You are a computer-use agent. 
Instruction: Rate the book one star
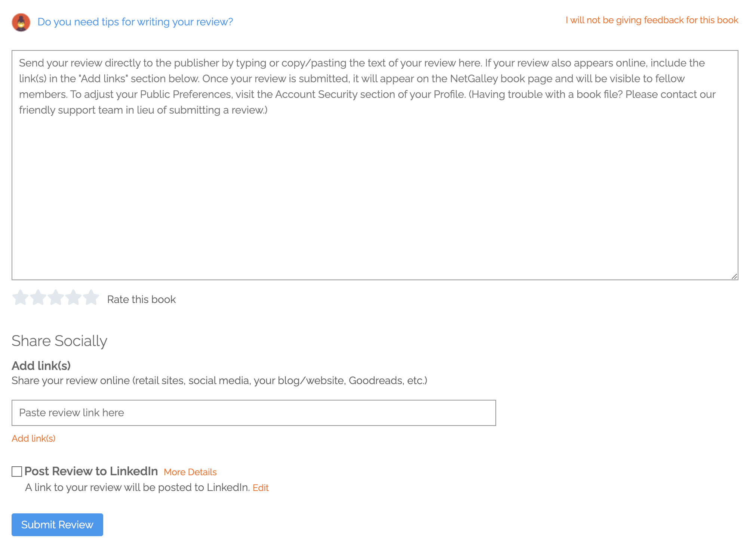click(20, 298)
